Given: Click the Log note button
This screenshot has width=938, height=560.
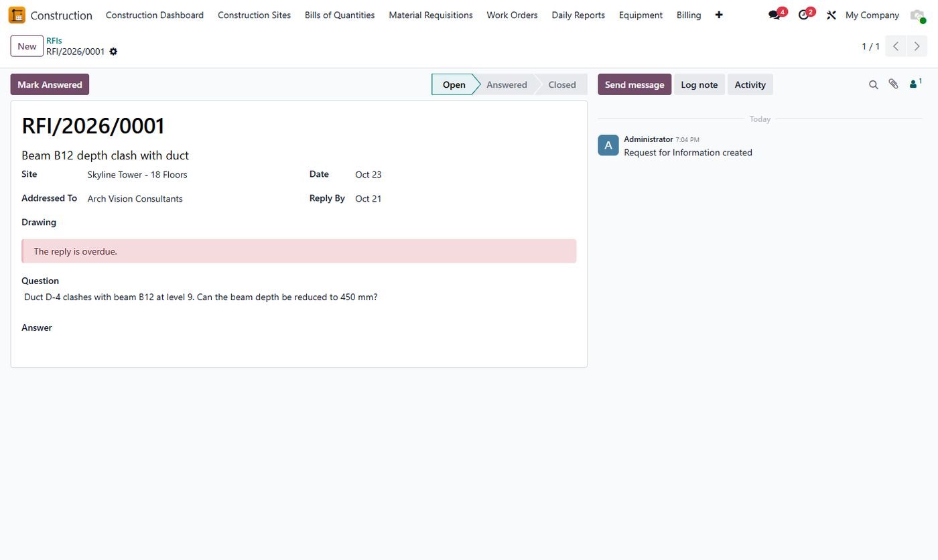Looking at the screenshot, I should tap(699, 84).
